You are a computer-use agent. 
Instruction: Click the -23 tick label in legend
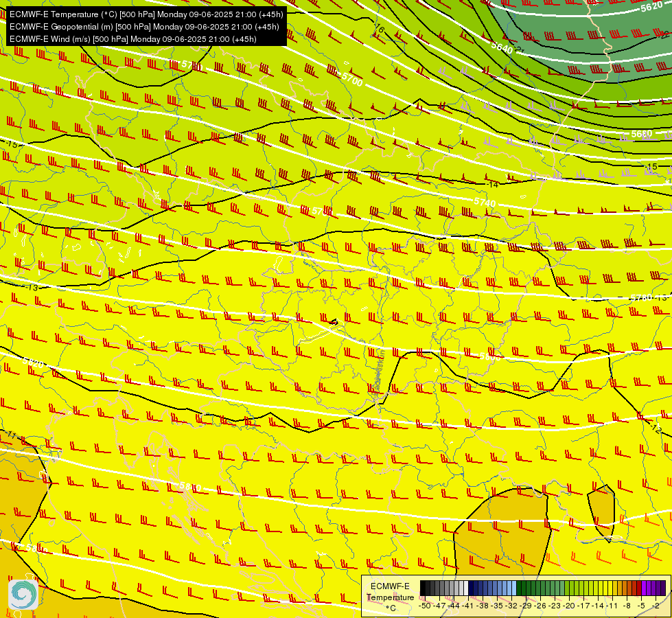point(555,606)
